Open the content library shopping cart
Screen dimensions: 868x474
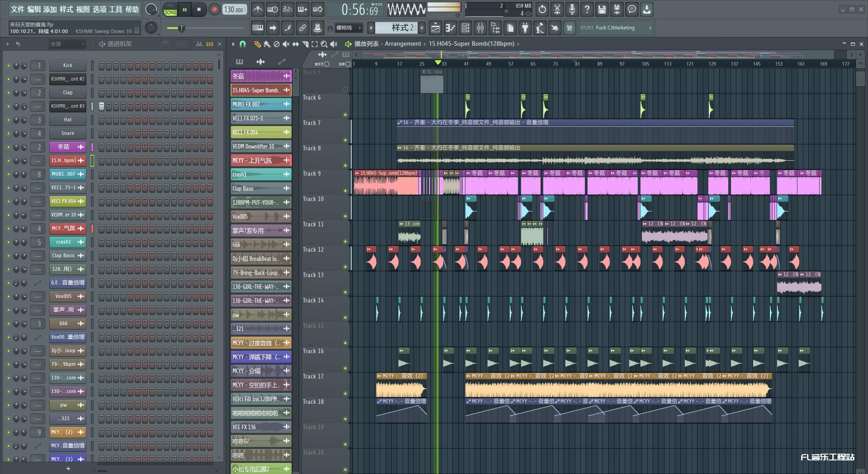tap(569, 28)
